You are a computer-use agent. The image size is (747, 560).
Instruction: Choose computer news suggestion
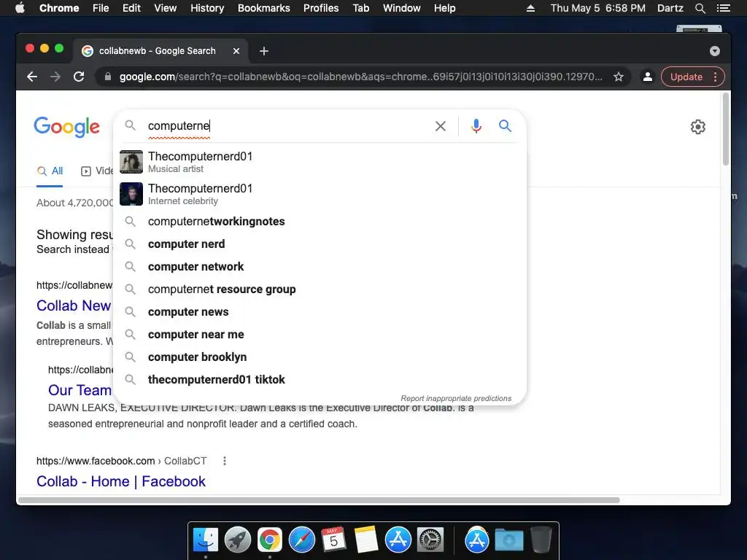(x=320, y=312)
